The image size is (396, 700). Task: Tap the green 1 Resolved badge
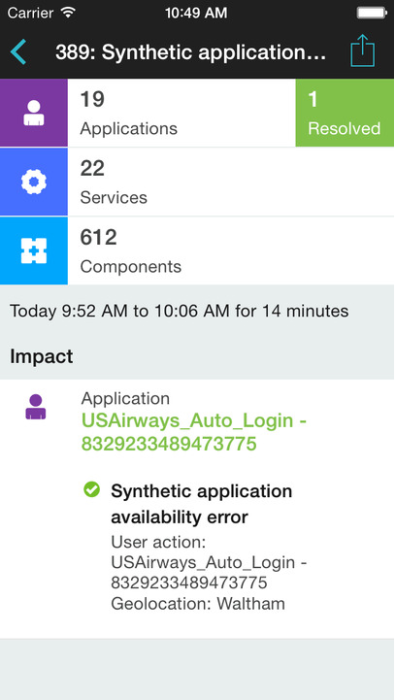(x=345, y=113)
